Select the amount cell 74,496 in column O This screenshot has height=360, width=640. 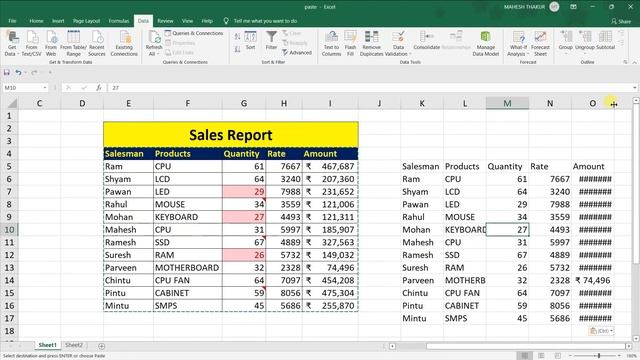[x=593, y=280]
